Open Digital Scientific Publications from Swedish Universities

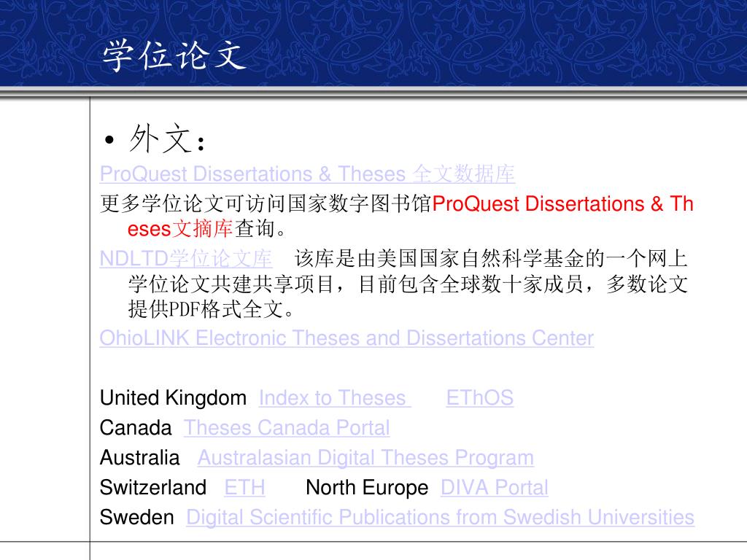(x=440, y=517)
